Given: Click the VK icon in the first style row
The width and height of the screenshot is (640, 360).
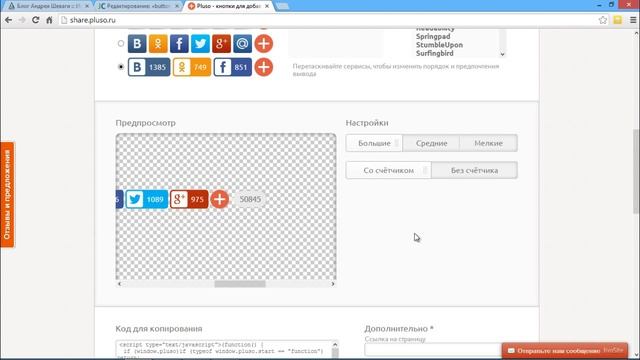Looking at the screenshot, I should (x=137, y=44).
